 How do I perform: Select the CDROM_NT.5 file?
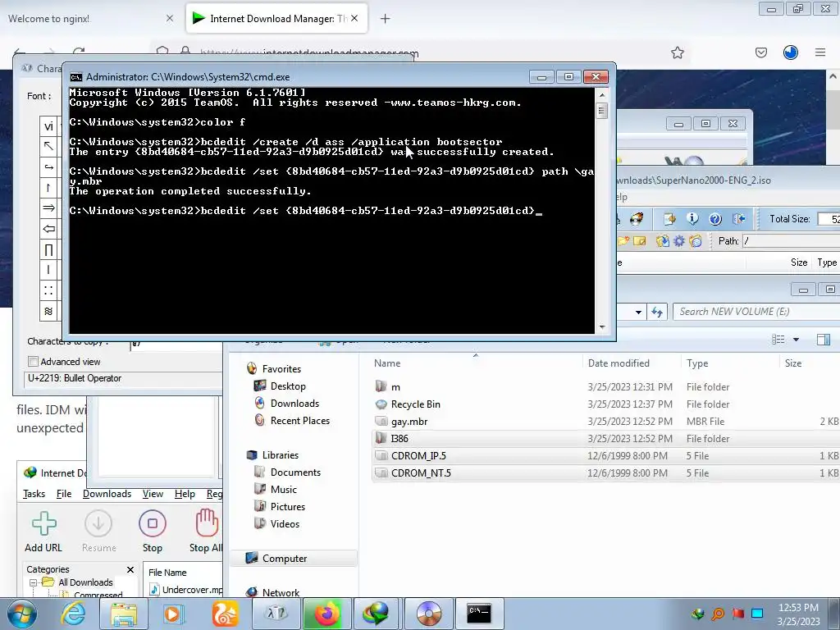coord(605,473)
